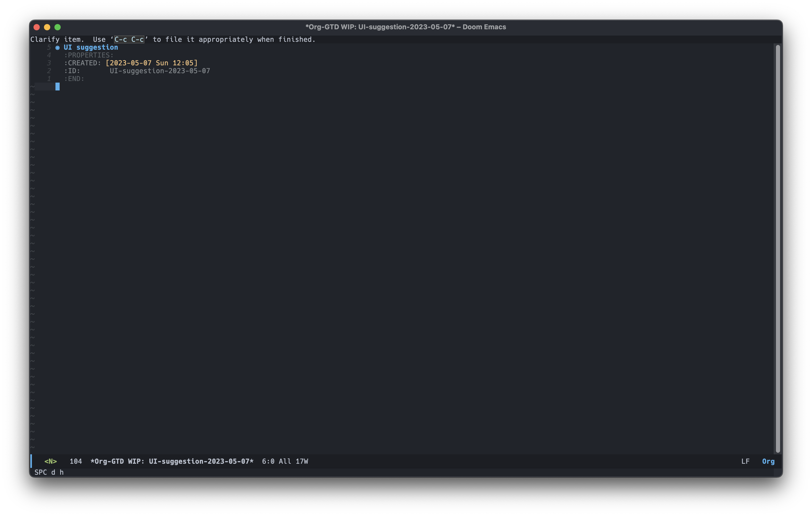Zoom window with the green button
812x516 pixels.
pos(58,27)
